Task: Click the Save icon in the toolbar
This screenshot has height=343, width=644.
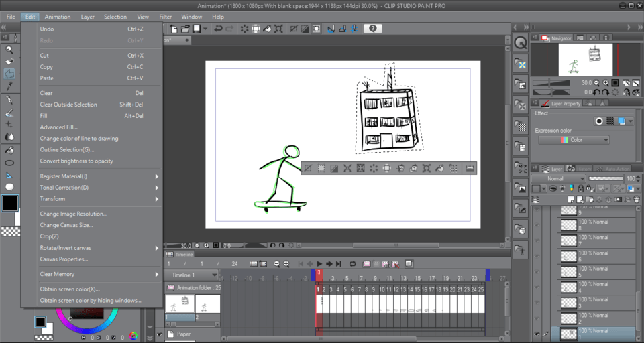Action: click(197, 29)
